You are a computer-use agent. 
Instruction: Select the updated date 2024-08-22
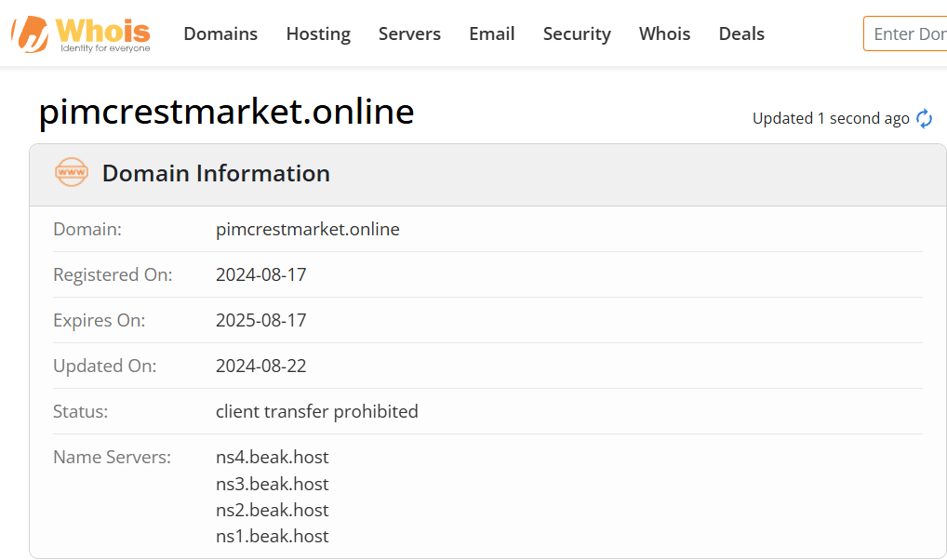tap(260, 367)
